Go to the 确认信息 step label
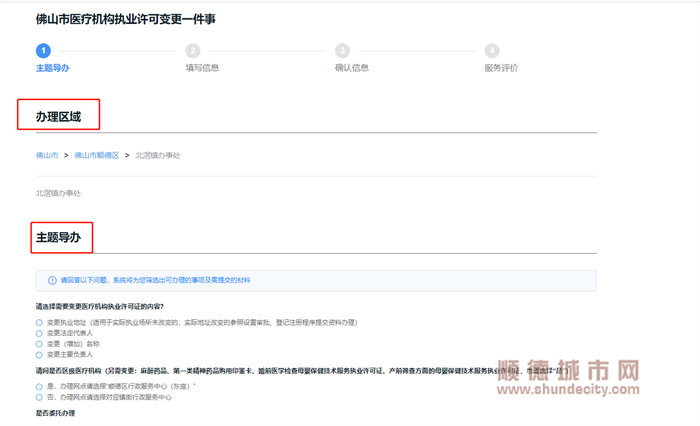The image size is (700, 426). pos(352,68)
